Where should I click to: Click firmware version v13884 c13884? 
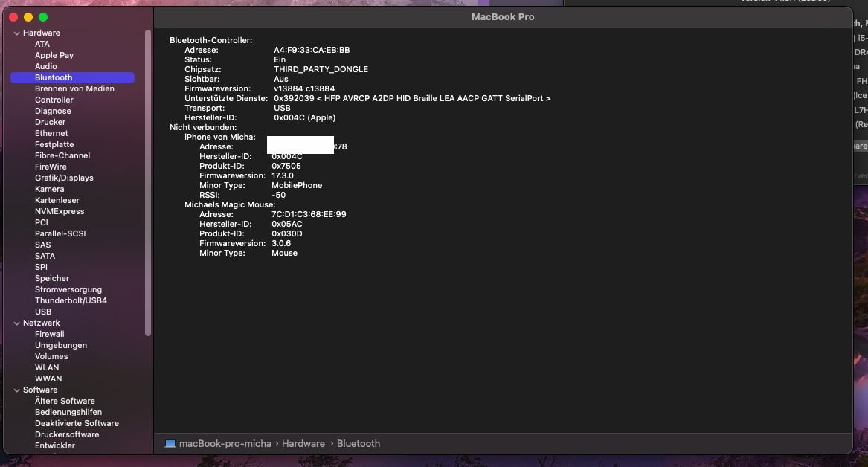(x=304, y=88)
